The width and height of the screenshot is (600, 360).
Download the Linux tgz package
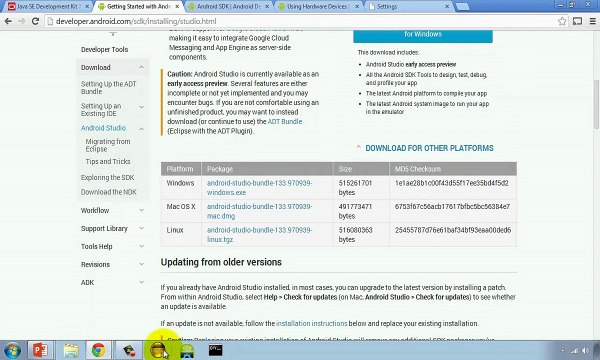pos(259,235)
